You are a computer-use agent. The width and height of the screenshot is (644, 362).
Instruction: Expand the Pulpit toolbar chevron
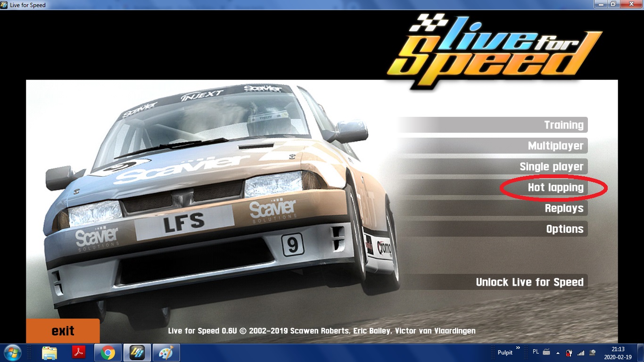point(518,348)
